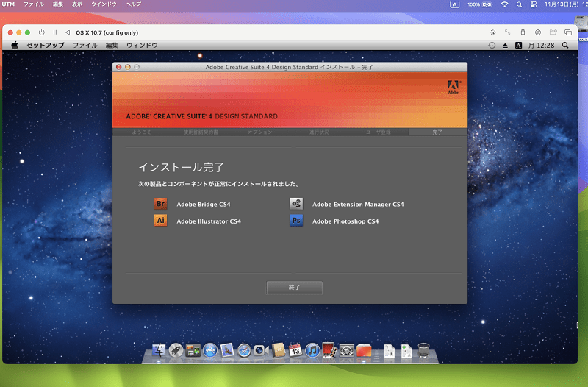Click the UTM power button icon
The image size is (588, 387).
[42, 32]
